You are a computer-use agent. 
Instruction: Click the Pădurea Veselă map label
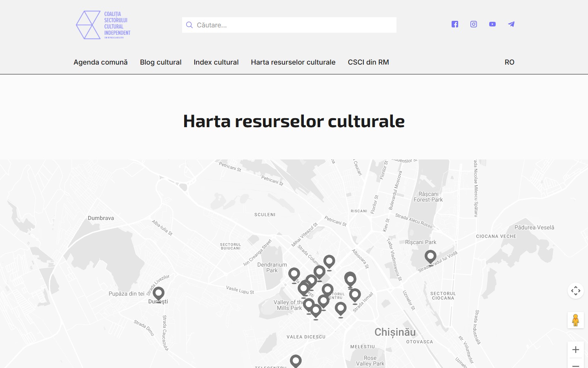(534, 227)
